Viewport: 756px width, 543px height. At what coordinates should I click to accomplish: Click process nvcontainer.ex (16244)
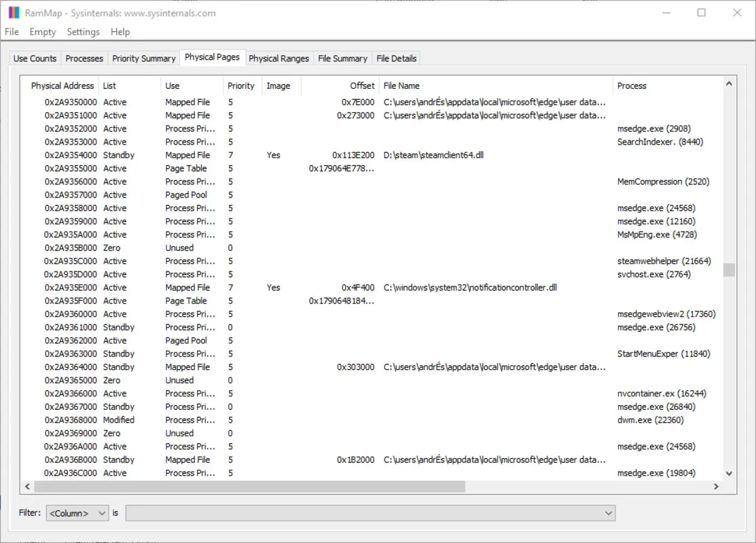click(662, 394)
